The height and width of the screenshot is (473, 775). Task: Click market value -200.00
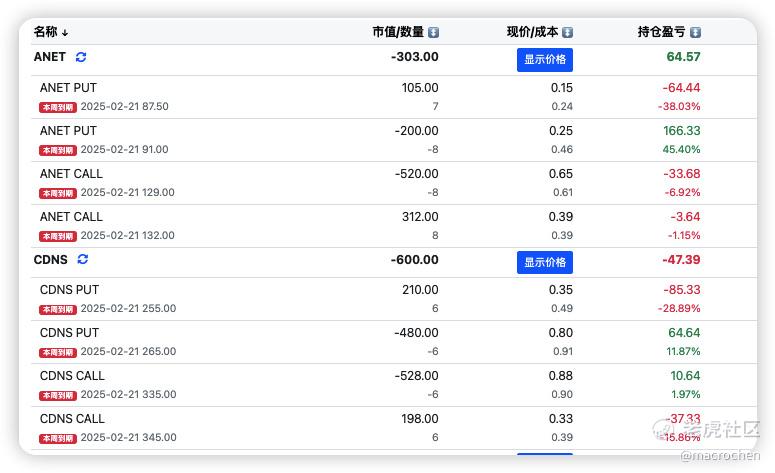coord(416,130)
